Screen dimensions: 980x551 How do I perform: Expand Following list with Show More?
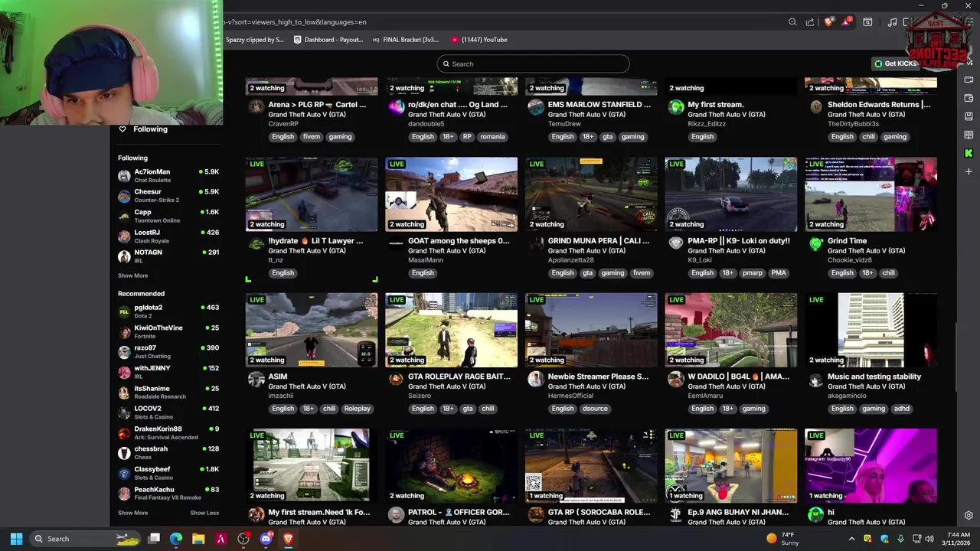click(132, 275)
